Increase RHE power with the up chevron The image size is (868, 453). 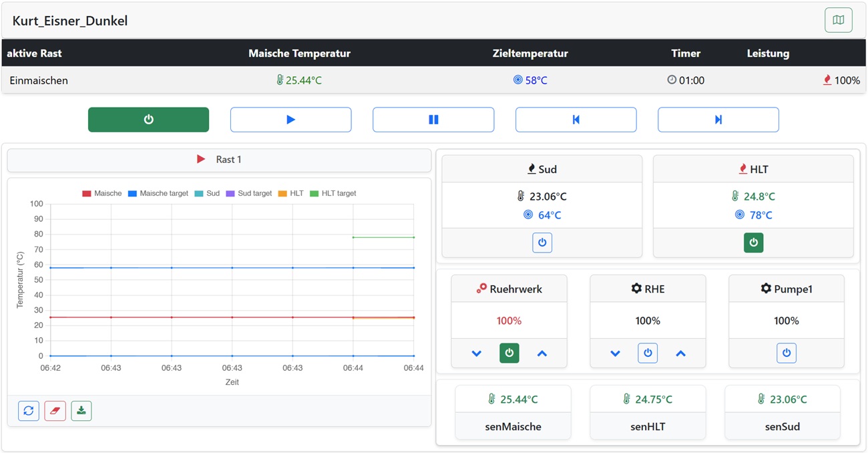pos(680,353)
